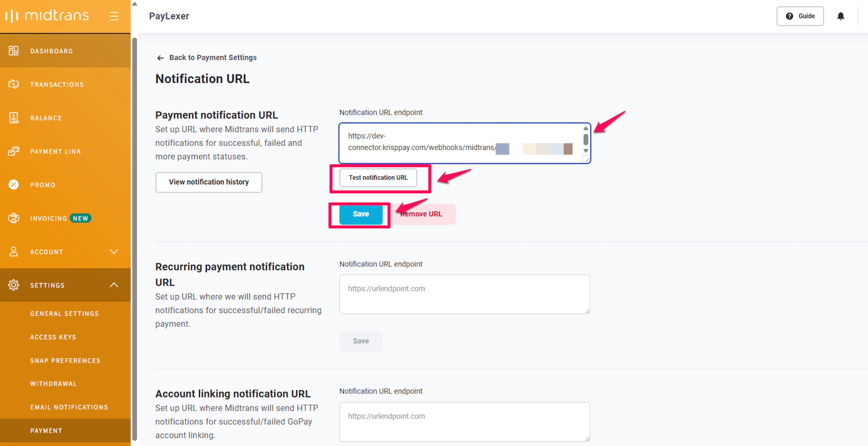Select Snap Preferences submenu
This screenshot has width=868, height=446.
click(x=65, y=360)
